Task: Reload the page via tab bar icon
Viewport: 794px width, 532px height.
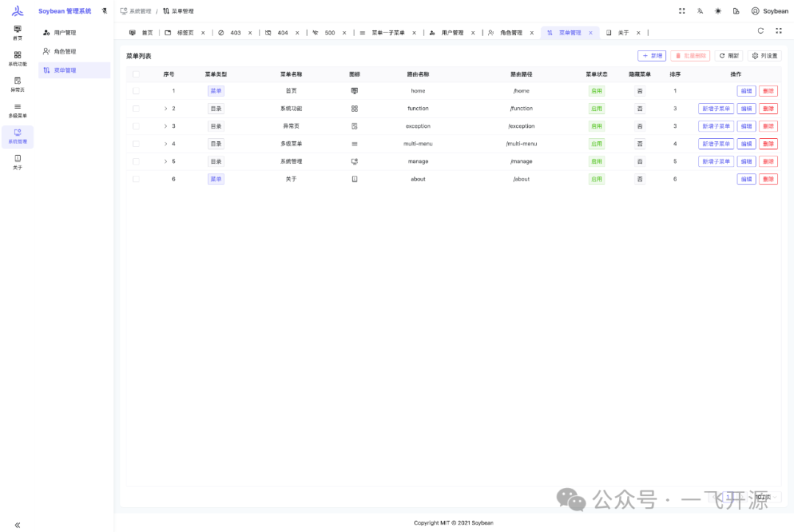Action: (x=760, y=31)
